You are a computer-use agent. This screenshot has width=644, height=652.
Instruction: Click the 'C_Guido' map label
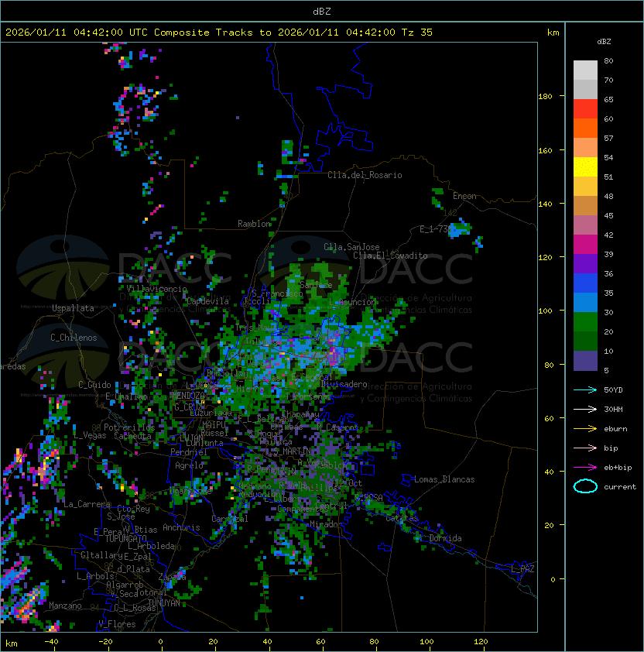[94, 385]
